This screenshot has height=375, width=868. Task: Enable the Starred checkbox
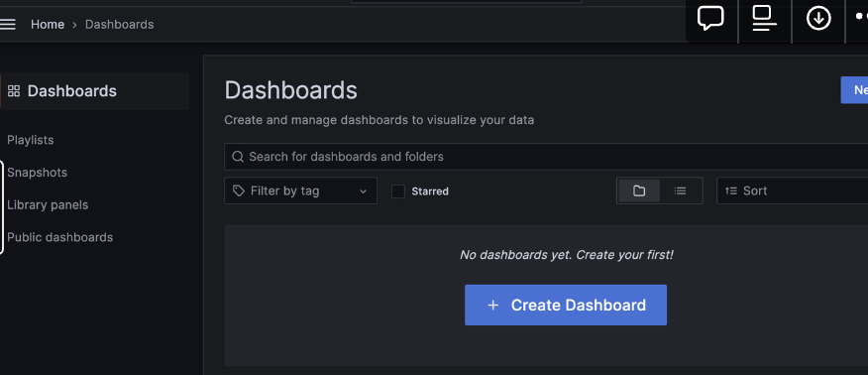(x=398, y=191)
